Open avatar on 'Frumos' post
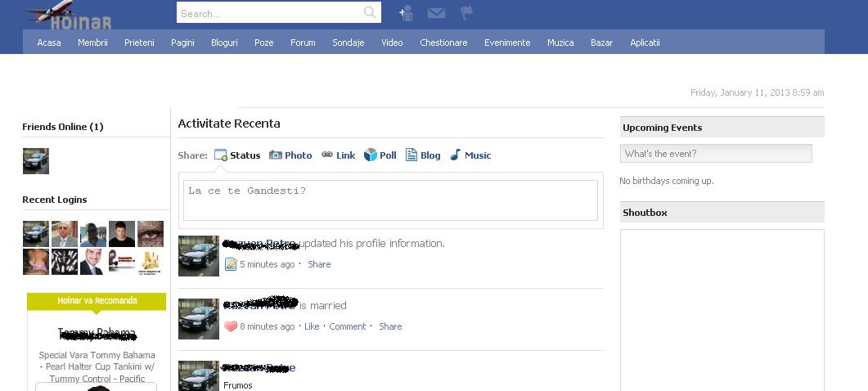868x391 pixels. point(199,376)
